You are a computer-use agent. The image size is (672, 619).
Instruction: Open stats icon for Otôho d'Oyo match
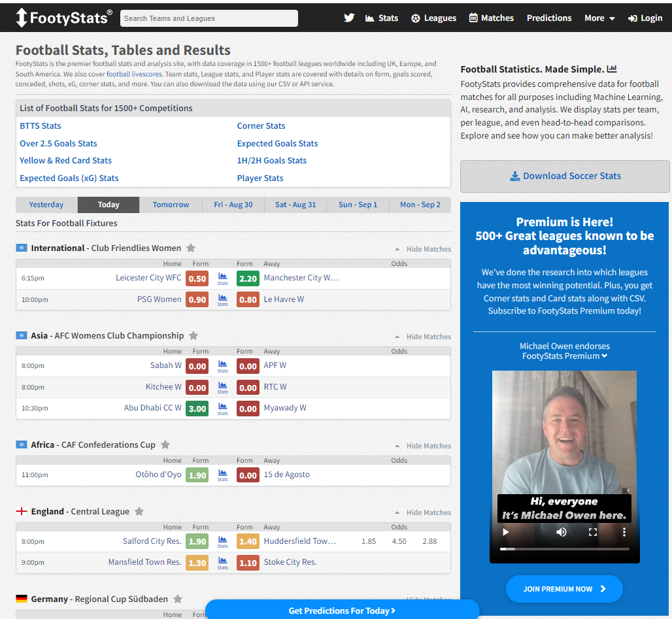coord(222,475)
